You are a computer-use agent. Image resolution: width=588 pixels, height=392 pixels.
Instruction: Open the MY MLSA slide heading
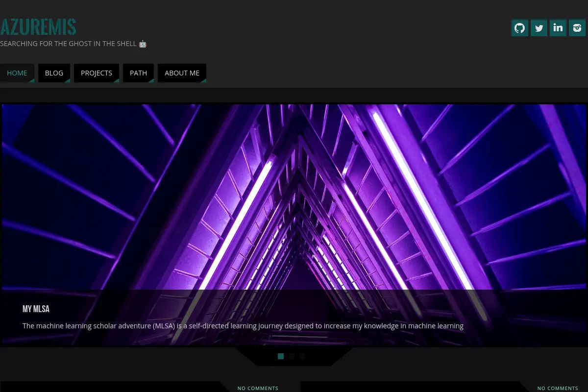tap(36, 309)
